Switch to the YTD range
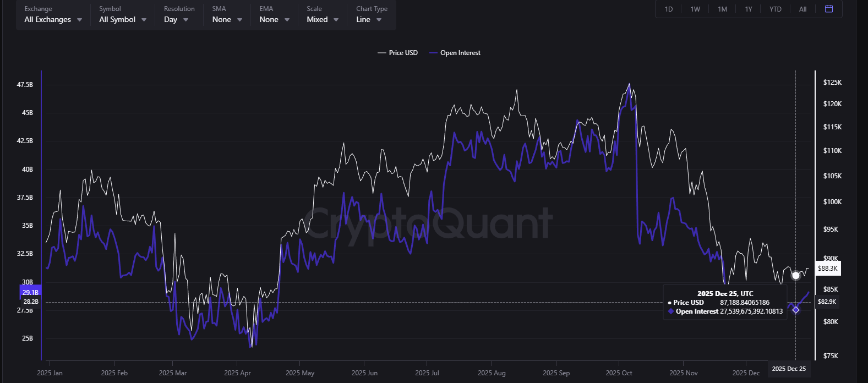The height and width of the screenshot is (383, 868). click(775, 9)
